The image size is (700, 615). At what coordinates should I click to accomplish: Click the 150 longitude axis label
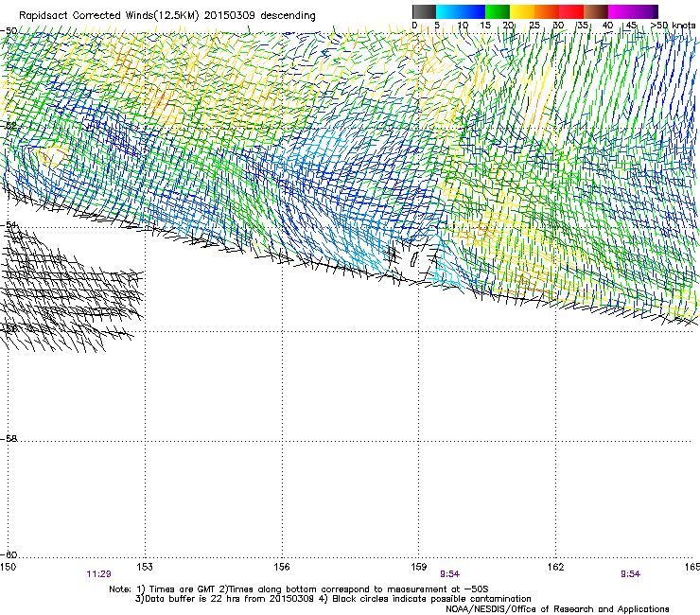click(8, 567)
